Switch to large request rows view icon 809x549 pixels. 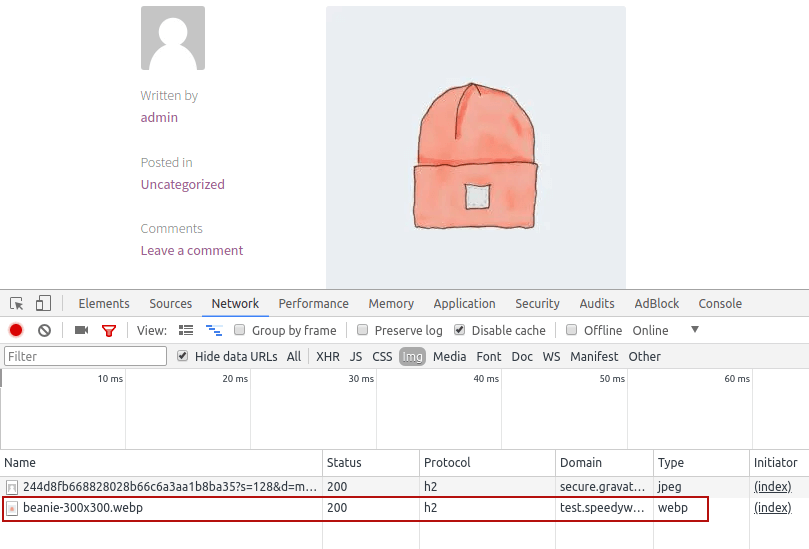coord(186,330)
